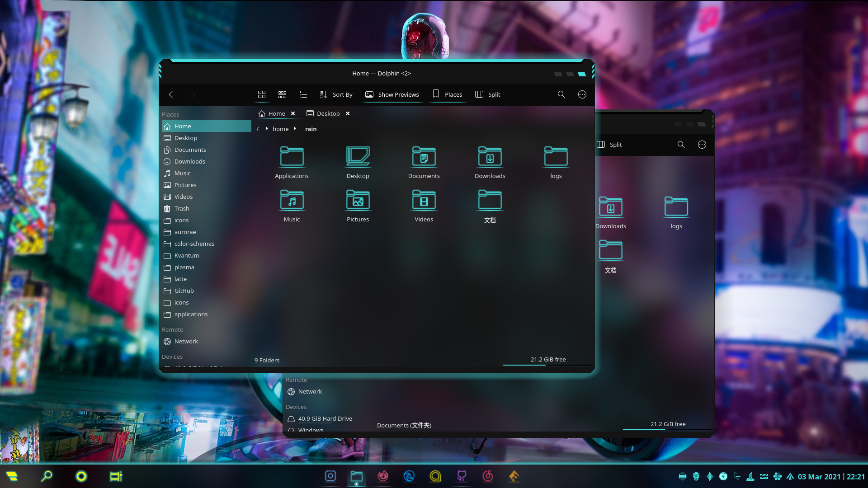The width and height of the screenshot is (868, 488).
Task: Open control menu in back Dolphin window
Action: [x=702, y=145]
